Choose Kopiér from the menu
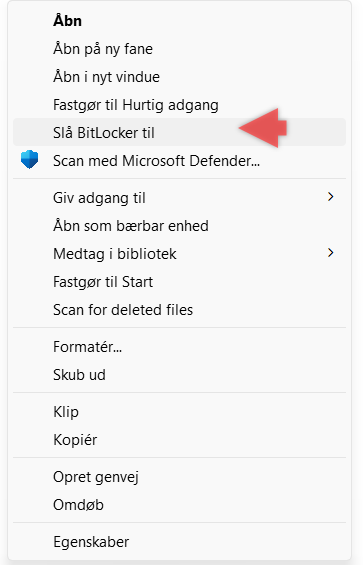This screenshot has width=363, height=565. (x=180, y=440)
